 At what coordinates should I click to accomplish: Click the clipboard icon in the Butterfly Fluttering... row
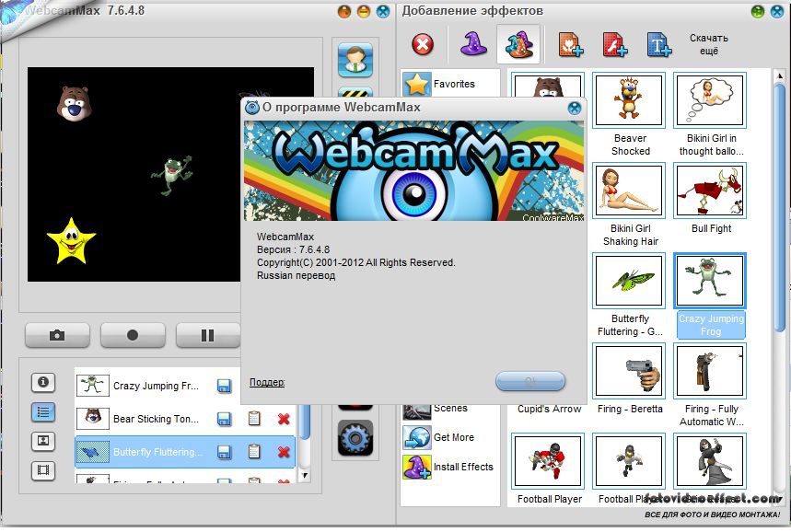(254, 452)
